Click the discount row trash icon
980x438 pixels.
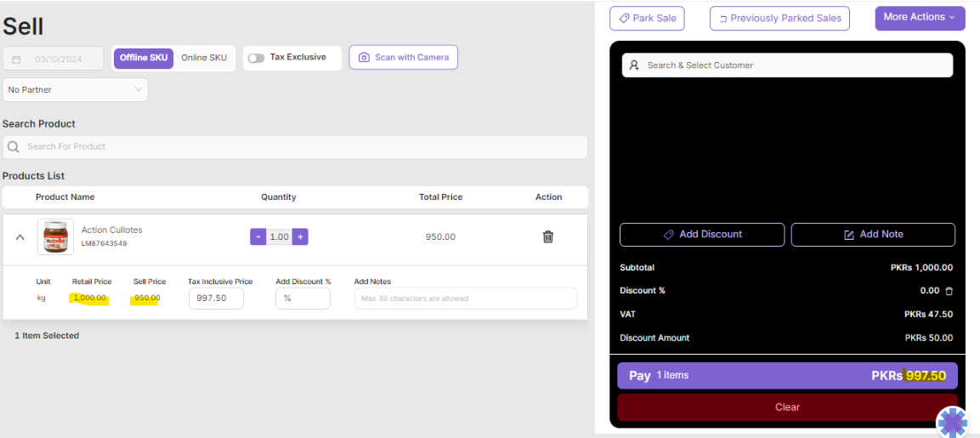click(x=949, y=291)
